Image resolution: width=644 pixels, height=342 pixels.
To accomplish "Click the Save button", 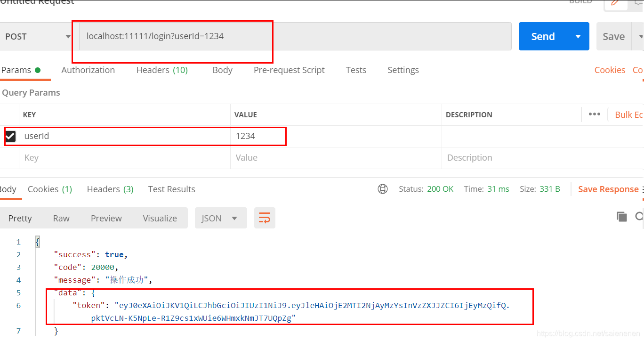I will tap(614, 36).
